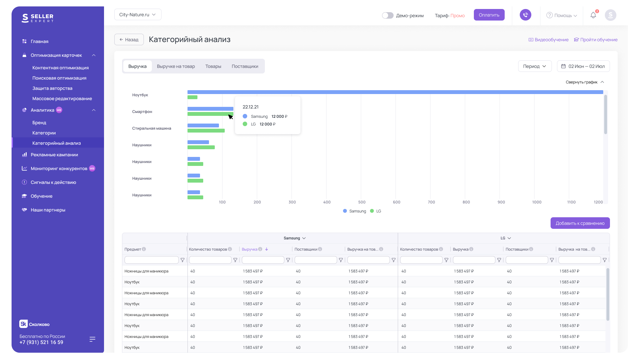
Task: Click sort arrow next to Samsung Выручка
Action: [266, 249]
